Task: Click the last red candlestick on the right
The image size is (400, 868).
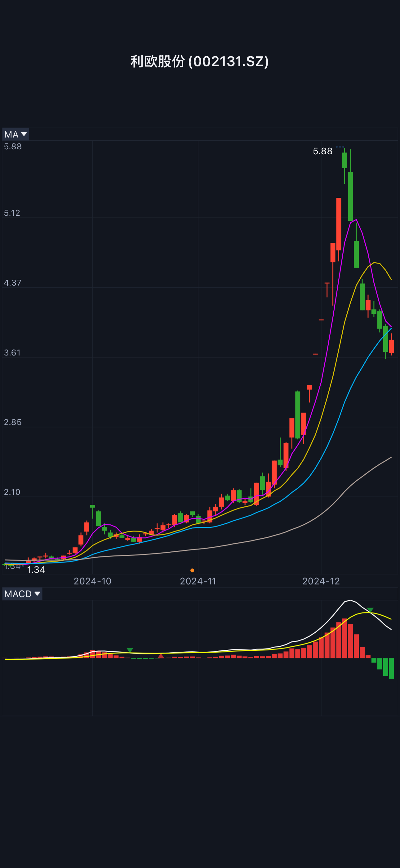Action: (391, 346)
